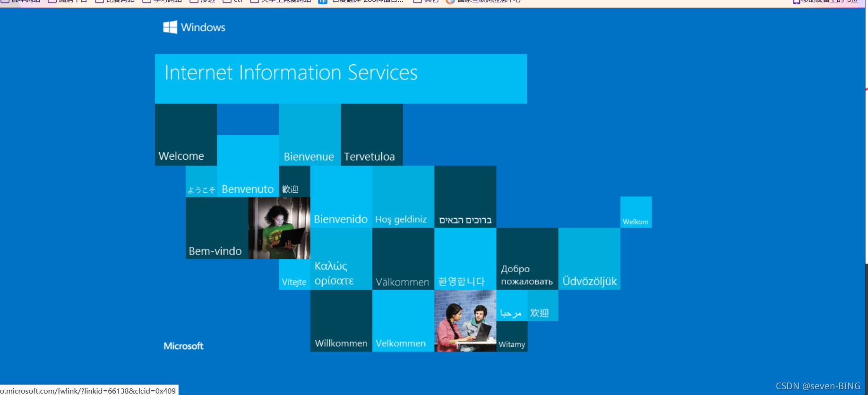This screenshot has width=868, height=395.
Task: Click the Polish Witamy tile
Action: (512, 336)
